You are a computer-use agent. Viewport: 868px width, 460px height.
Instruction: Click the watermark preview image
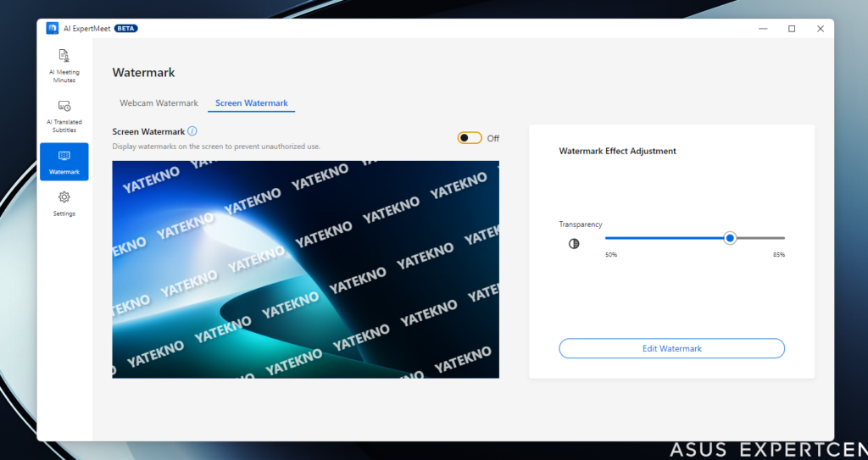(305, 269)
